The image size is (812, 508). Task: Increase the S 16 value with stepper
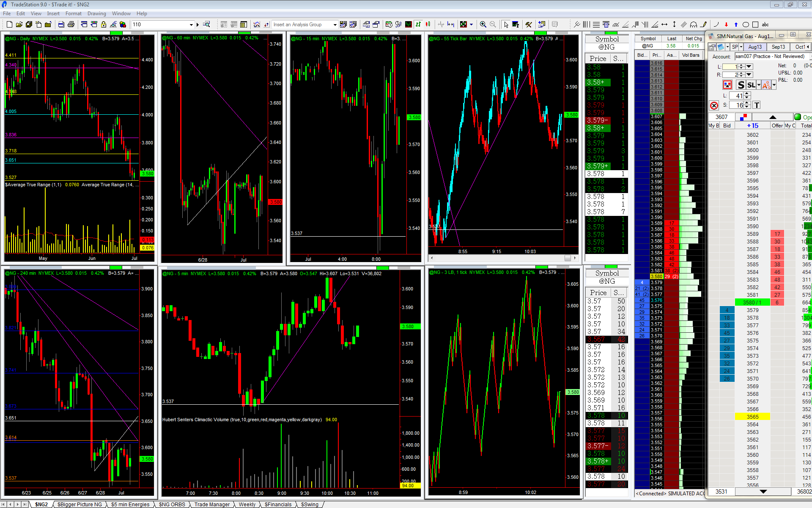coord(747,103)
